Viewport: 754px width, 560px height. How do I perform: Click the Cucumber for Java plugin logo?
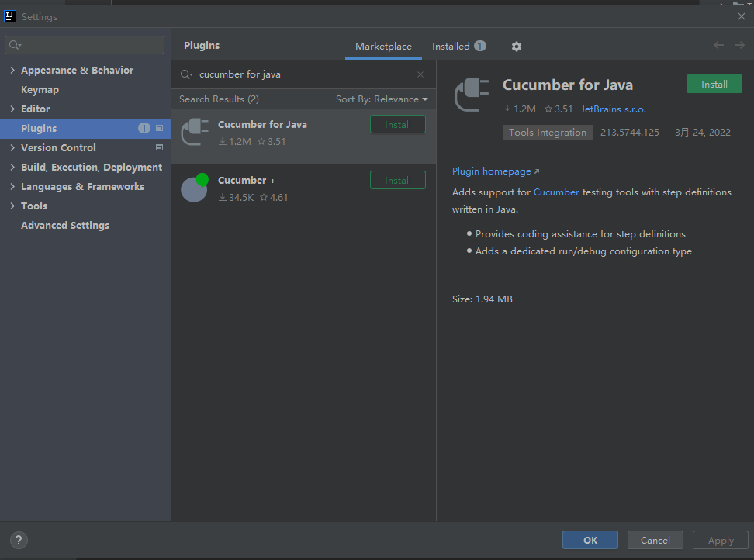(x=193, y=131)
